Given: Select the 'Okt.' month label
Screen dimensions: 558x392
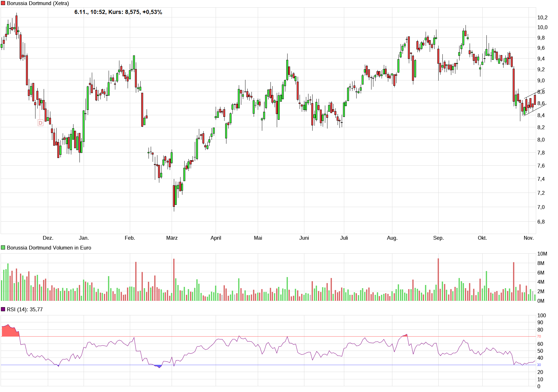Looking at the screenshot, I should pyautogui.click(x=482, y=238).
